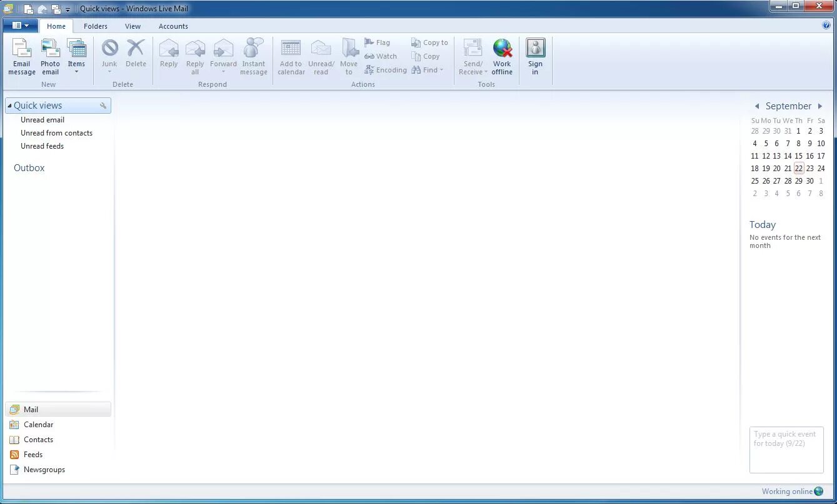Image resolution: width=837 pixels, height=504 pixels.
Task: Open the Junk dropdown arrow
Action: [109, 72]
